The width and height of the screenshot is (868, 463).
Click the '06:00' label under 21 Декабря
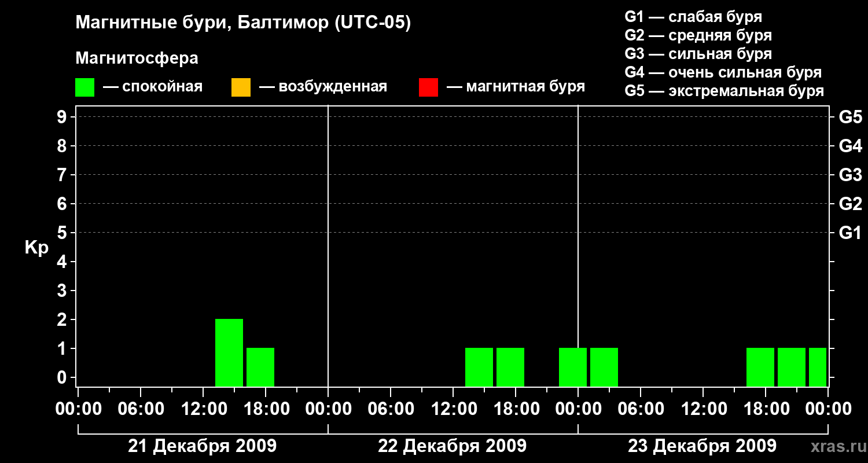click(141, 409)
